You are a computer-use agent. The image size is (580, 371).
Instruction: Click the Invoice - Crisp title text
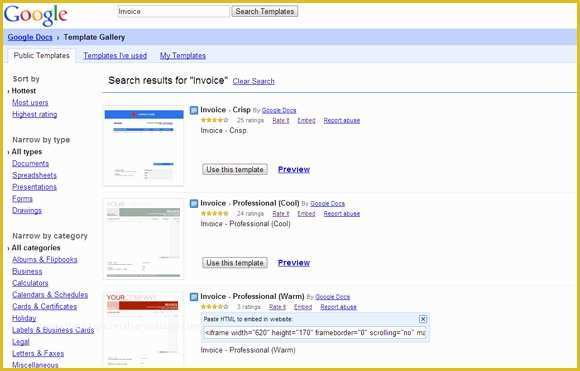225,110
